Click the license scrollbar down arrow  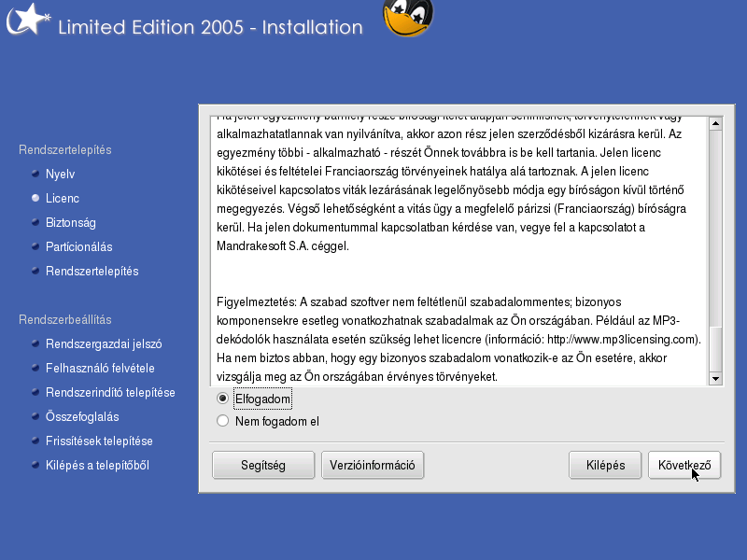coord(715,379)
